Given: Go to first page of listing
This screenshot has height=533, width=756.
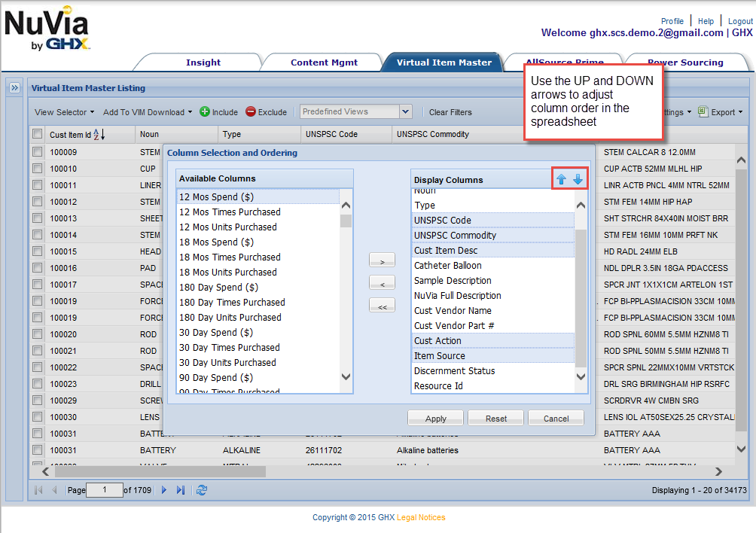Looking at the screenshot, I should [x=38, y=490].
